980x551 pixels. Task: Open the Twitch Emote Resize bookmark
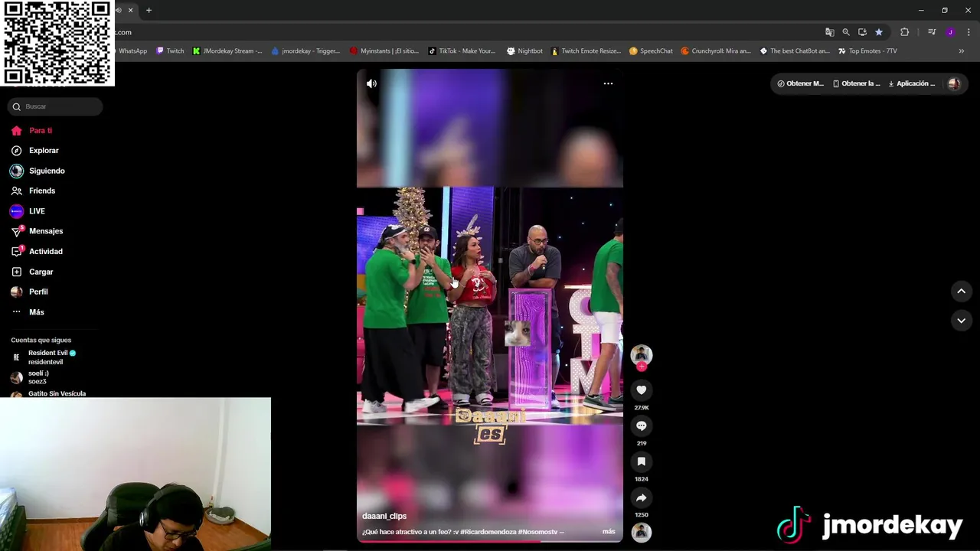(586, 51)
